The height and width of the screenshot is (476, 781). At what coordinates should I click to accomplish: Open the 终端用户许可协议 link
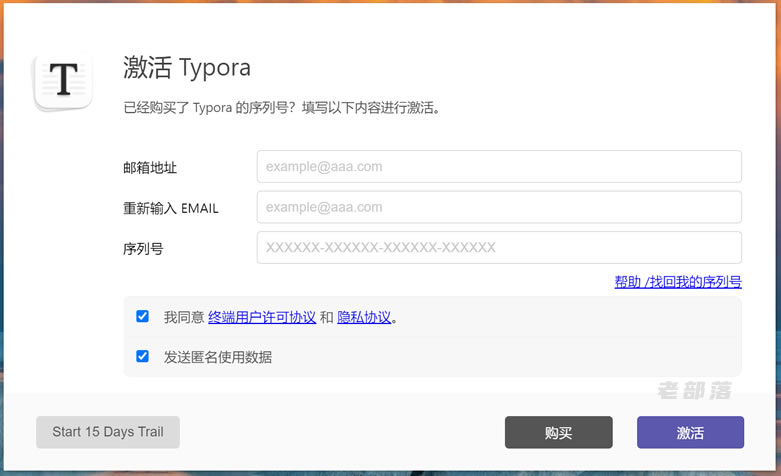point(262,317)
